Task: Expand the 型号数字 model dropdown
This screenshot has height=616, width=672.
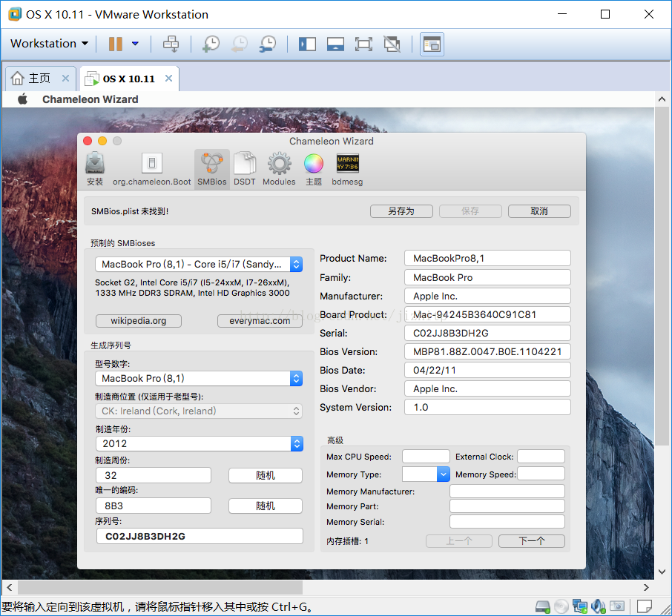Action: 199,378
